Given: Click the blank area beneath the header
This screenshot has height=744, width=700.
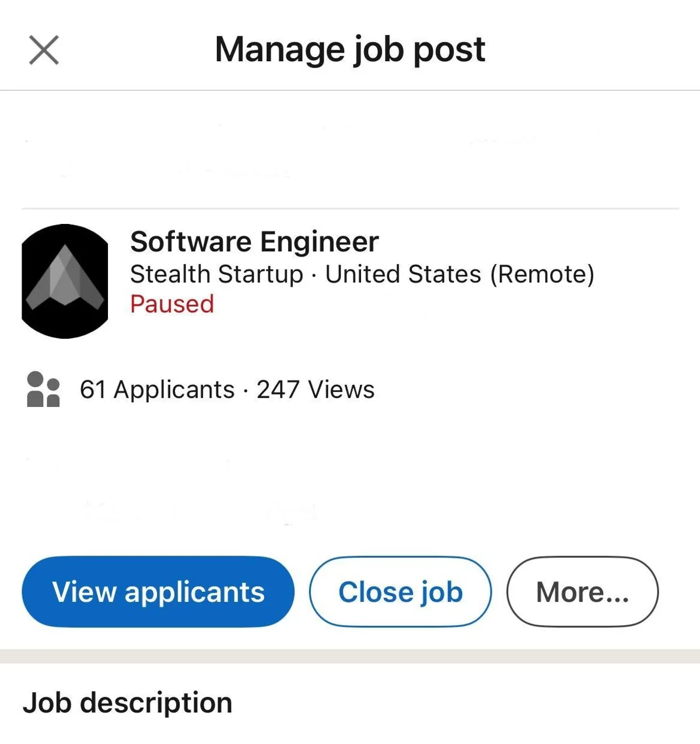Looking at the screenshot, I should click(x=350, y=149).
